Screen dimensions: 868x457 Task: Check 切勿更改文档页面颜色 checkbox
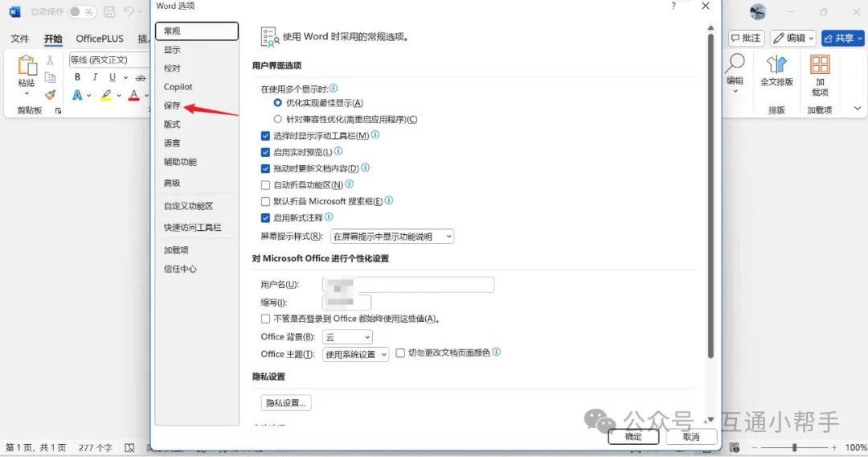pyautogui.click(x=400, y=353)
